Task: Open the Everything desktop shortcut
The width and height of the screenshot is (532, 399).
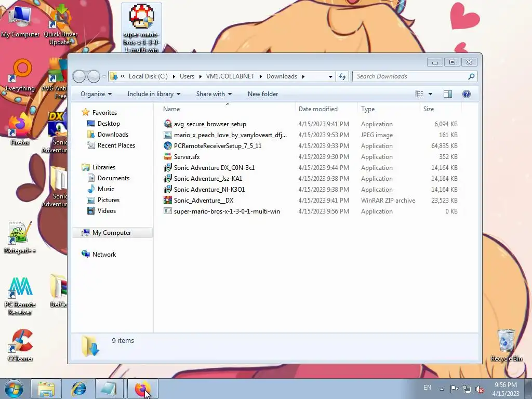Action: click(20, 75)
